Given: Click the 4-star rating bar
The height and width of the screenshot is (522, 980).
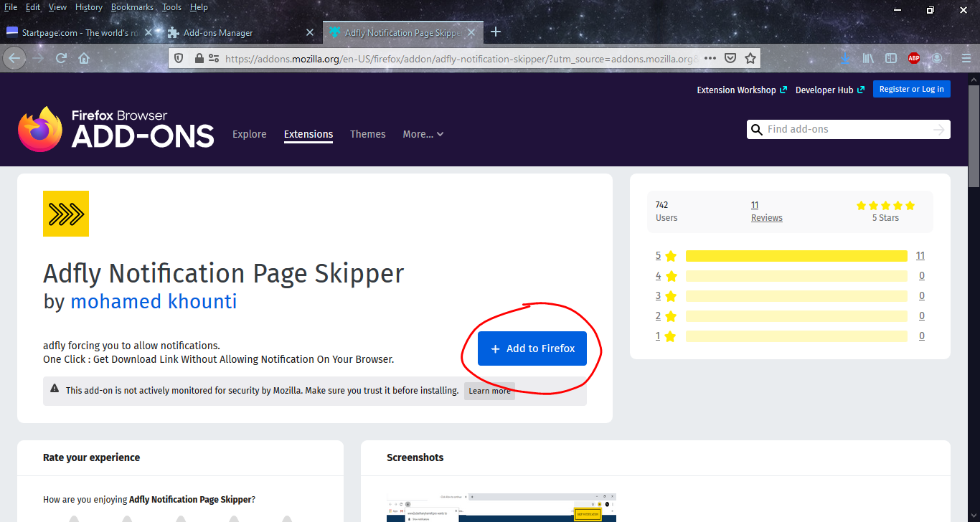Looking at the screenshot, I should point(796,276).
